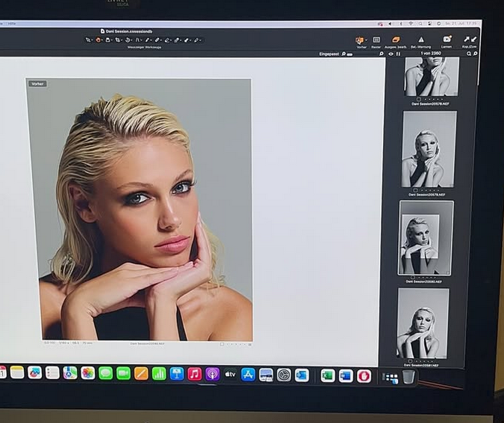504x423 pixels.
Task: Open the Music app in the Dock
Action: (x=194, y=374)
